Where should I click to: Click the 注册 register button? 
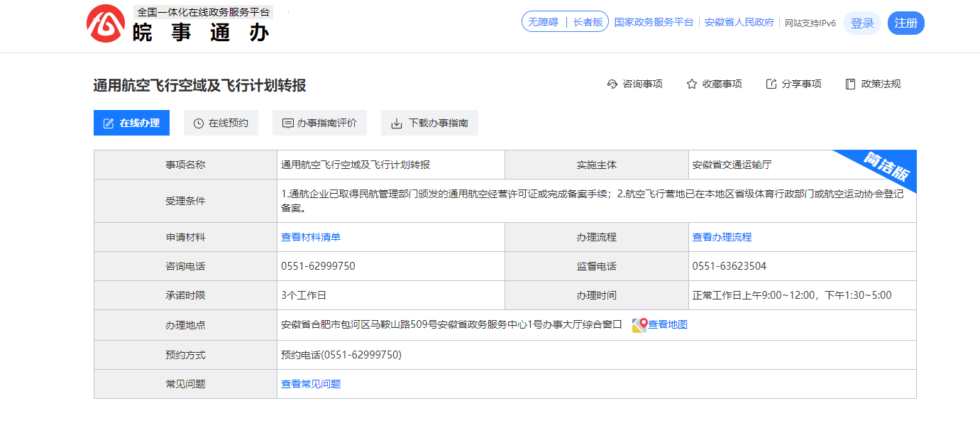[x=905, y=23]
